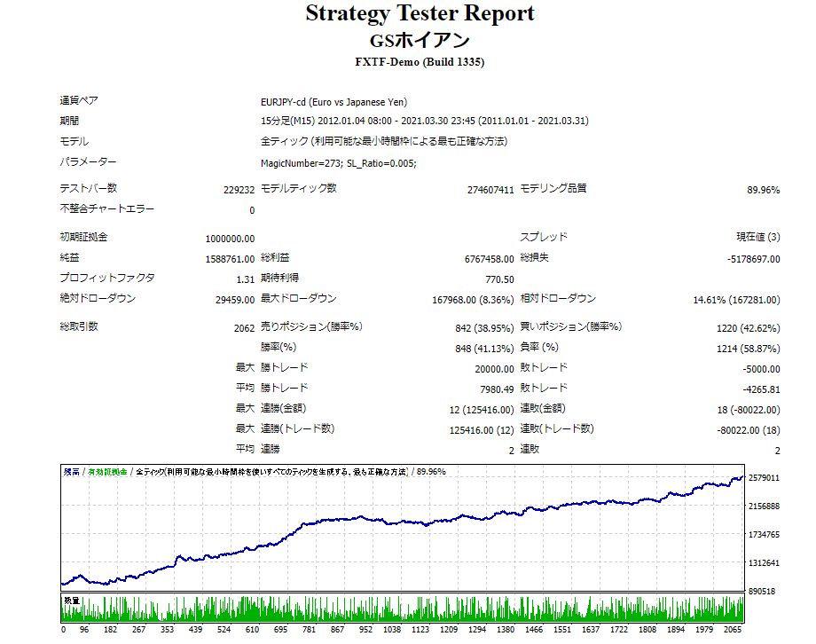Image resolution: width=816 pixels, height=644 pixels.
Task: Select the MagicNumber=273 parameters line
Action: click(x=339, y=163)
